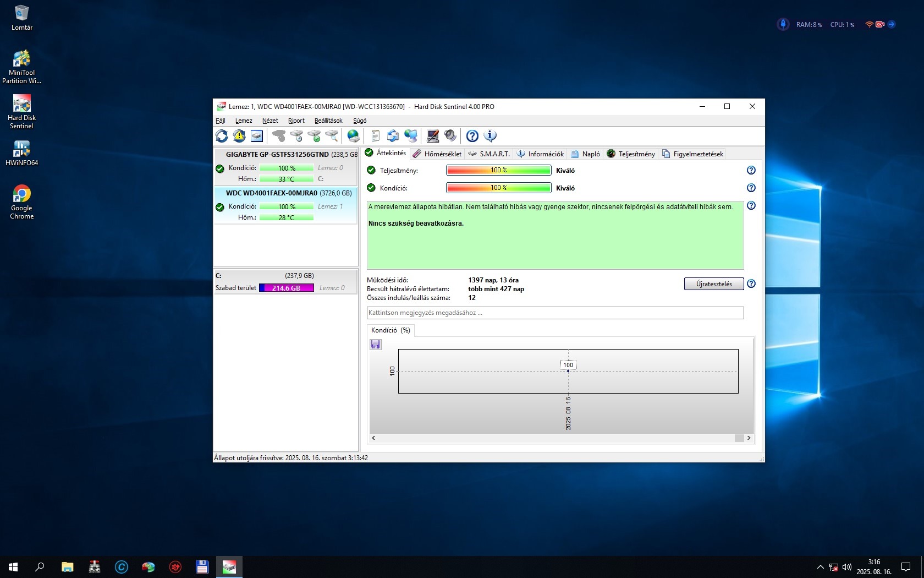Viewport: 924px width, 578px height.
Task: Click the note field 'Kattintson megjegyzés megadásához'
Action: pyautogui.click(x=554, y=313)
